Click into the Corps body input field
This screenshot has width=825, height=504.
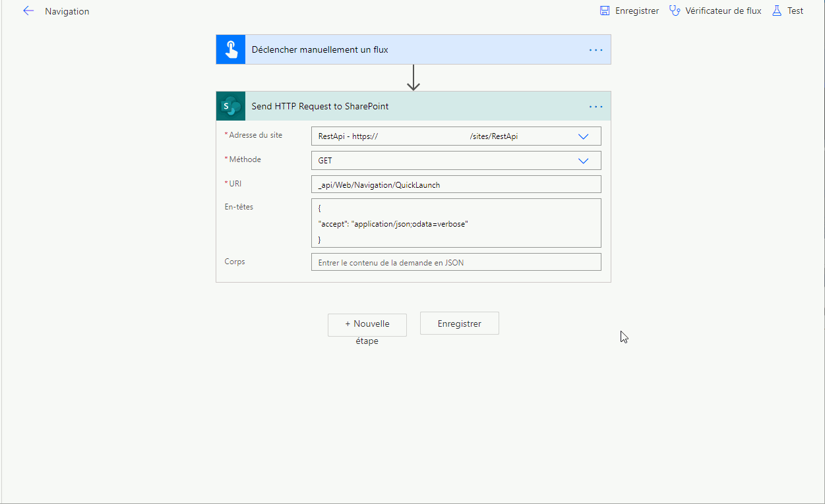(x=456, y=262)
